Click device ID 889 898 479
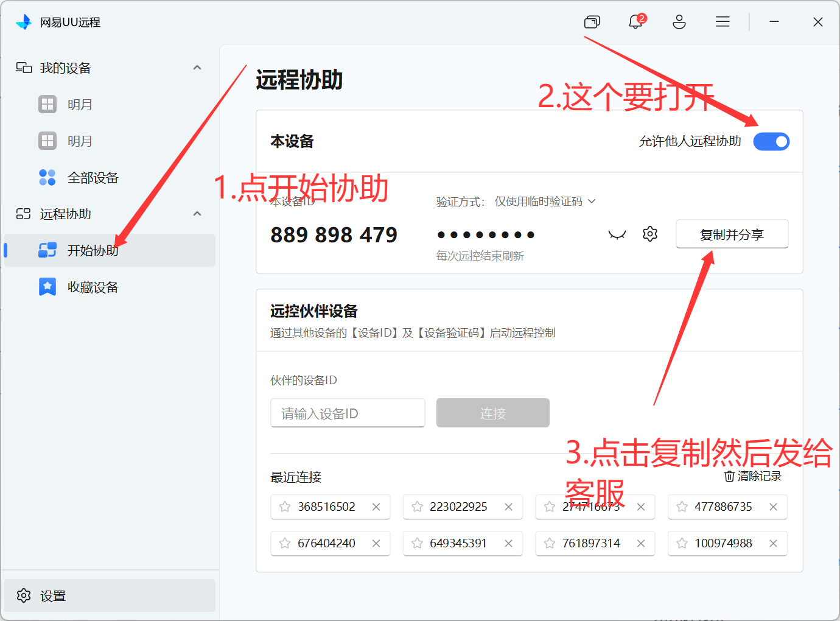The image size is (840, 621). click(x=334, y=234)
